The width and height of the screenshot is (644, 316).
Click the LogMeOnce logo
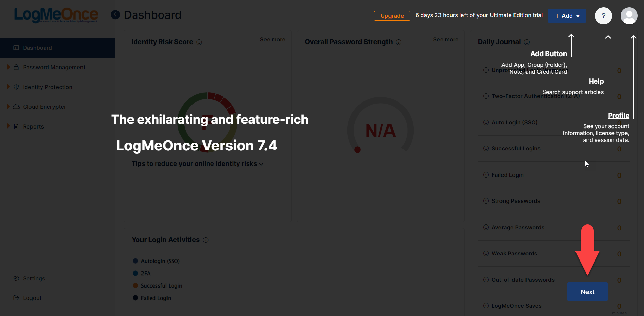click(x=56, y=15)
